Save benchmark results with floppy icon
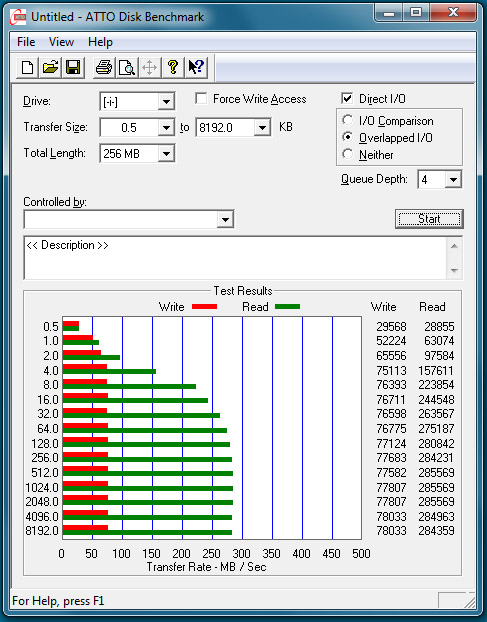This screenshot has height=622, width=487. (73, 67)
